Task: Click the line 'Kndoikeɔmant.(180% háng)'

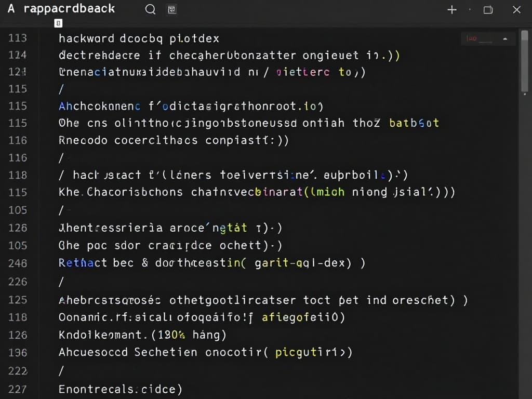Action: (x=142, y=335)
